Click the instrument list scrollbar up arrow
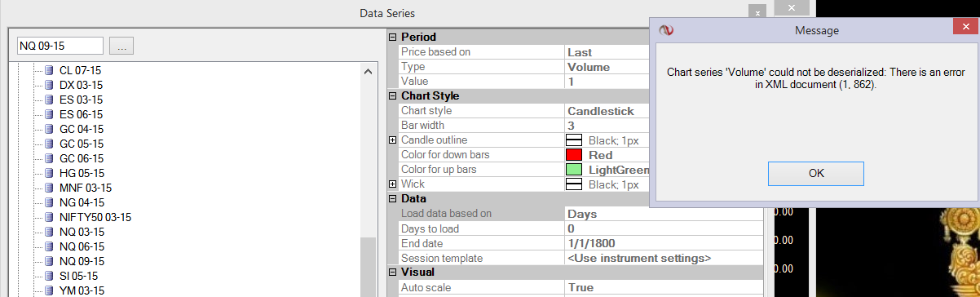This screenshot has width=980, height=297. [369, 72]
